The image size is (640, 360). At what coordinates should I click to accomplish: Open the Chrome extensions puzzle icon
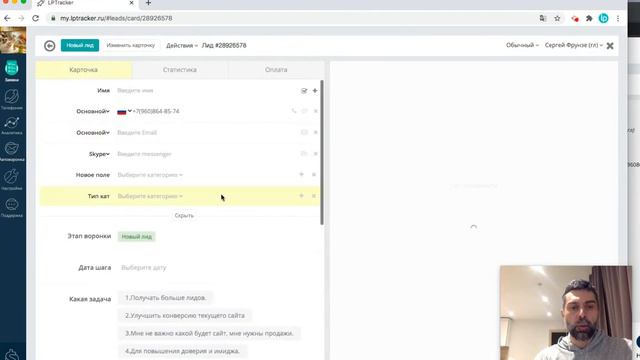pos(589,18)
